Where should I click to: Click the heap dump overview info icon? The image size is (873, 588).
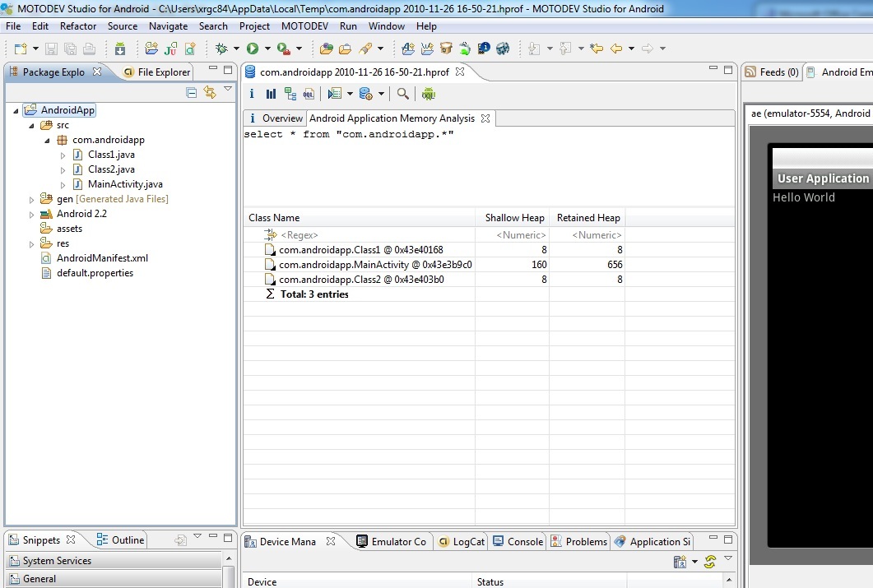[x=252, y=94]
